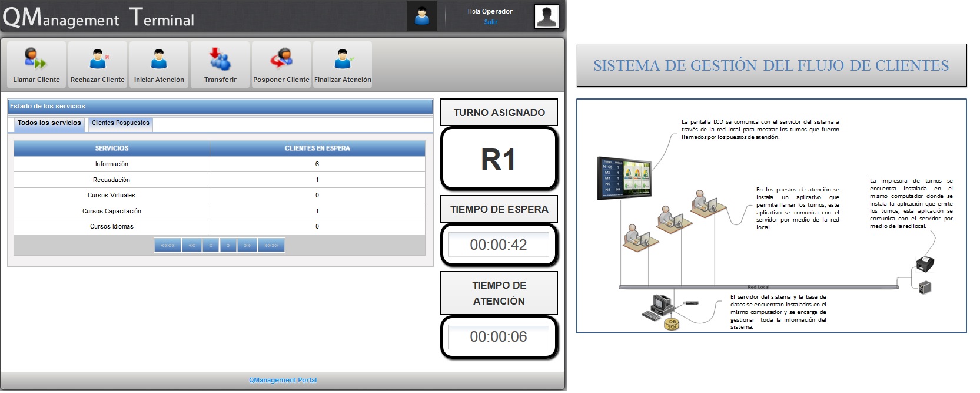
Task: Click the ticket printer icon in the diagram
Action: [x=926, y=263]
